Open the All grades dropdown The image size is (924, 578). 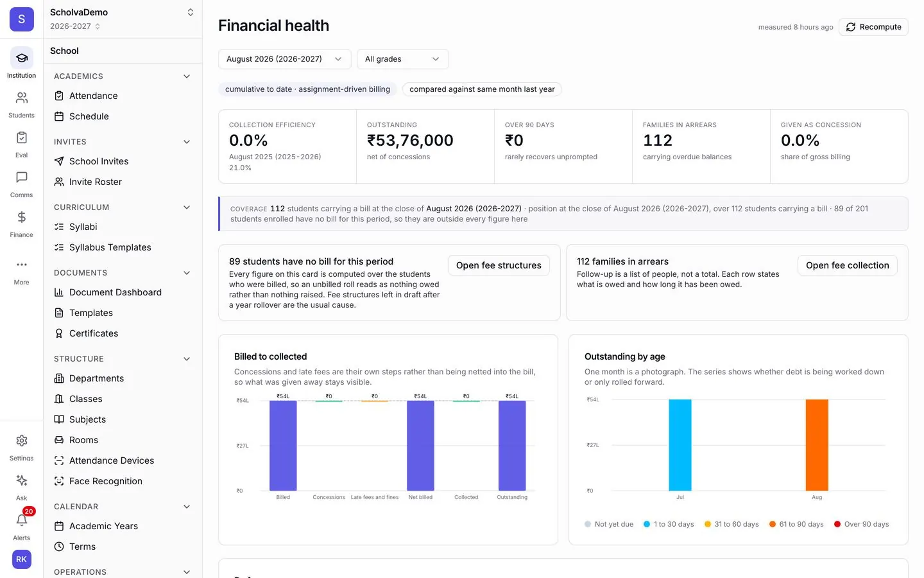pyautogui.click(x=402, y=59)
